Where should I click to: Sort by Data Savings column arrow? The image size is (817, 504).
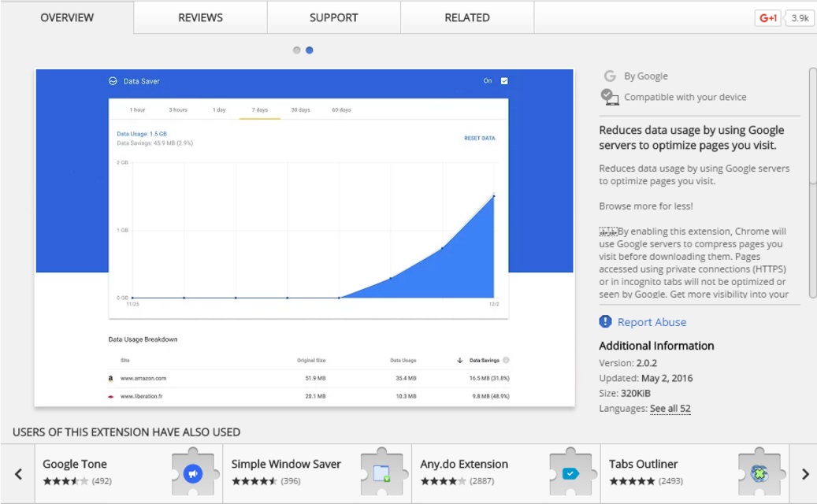coord(459,360)
